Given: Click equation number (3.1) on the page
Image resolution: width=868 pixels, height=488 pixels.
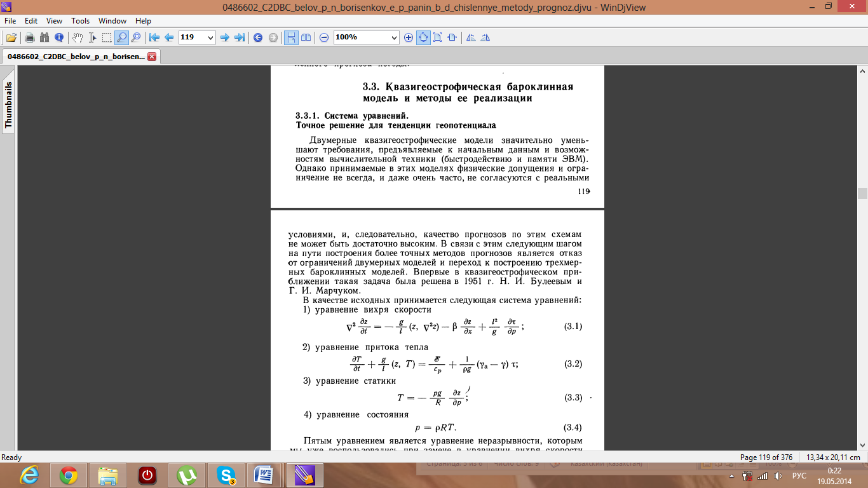Looking at the screenshot, I should pyautogui.click(x=573, y=327).
